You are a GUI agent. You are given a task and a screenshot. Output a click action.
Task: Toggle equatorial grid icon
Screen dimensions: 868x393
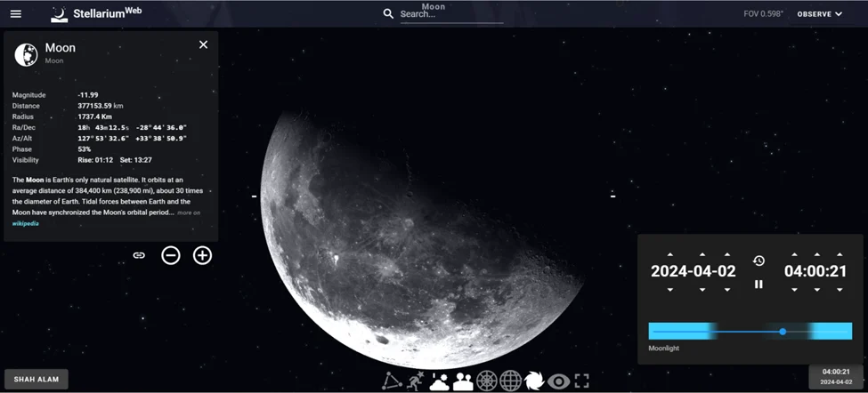510,381
